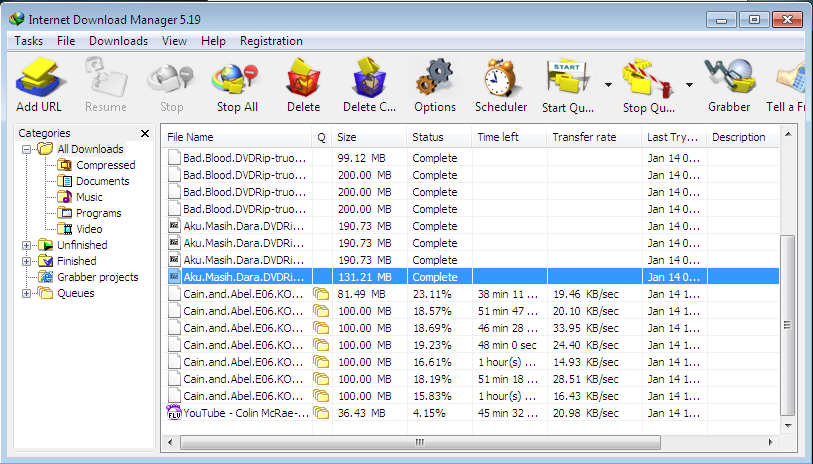Open Stop Queue dropdown arrow

689,85
